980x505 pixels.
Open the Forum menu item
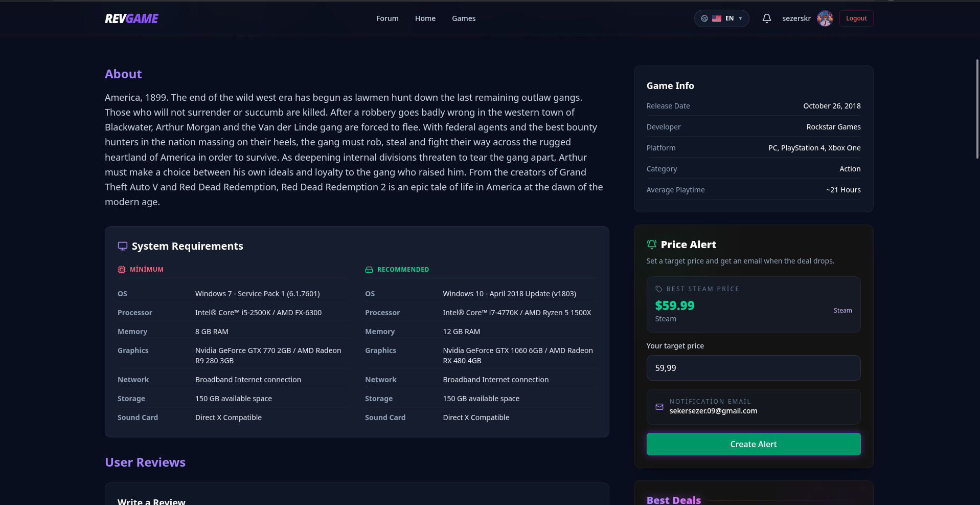387,18
